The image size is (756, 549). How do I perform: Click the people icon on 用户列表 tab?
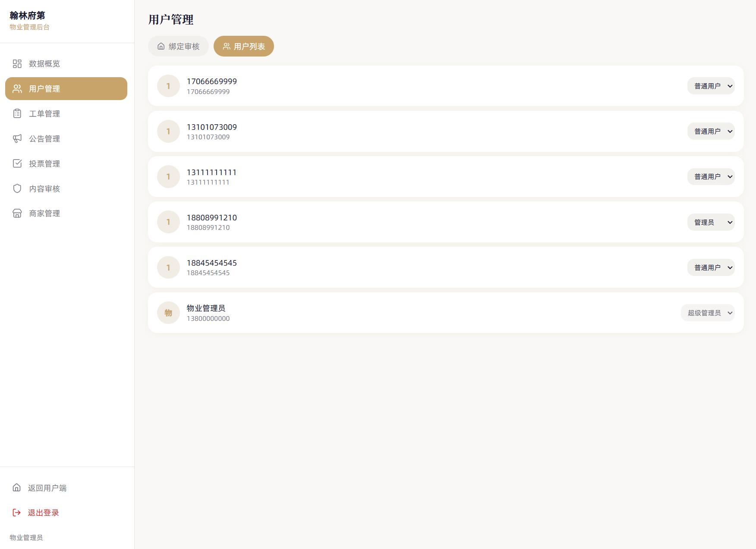click(x=227, y=46)
